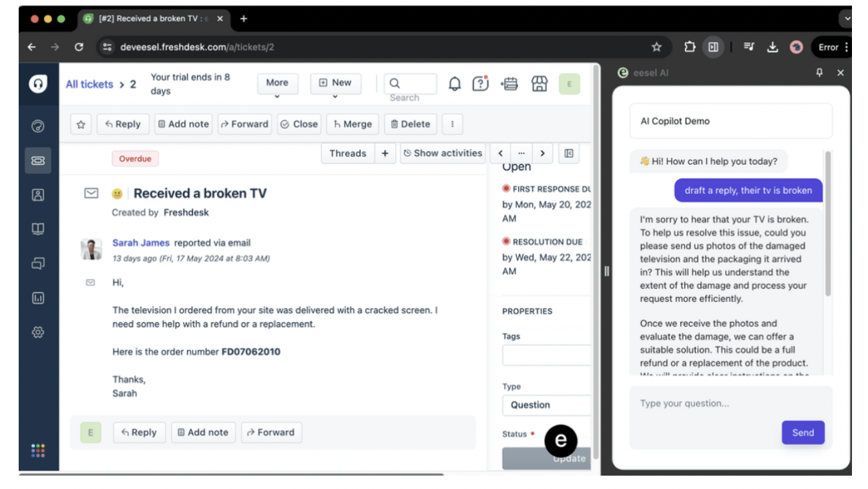Delete this ticket
This screenshot has height=489, width=868.
coord(411,124)
